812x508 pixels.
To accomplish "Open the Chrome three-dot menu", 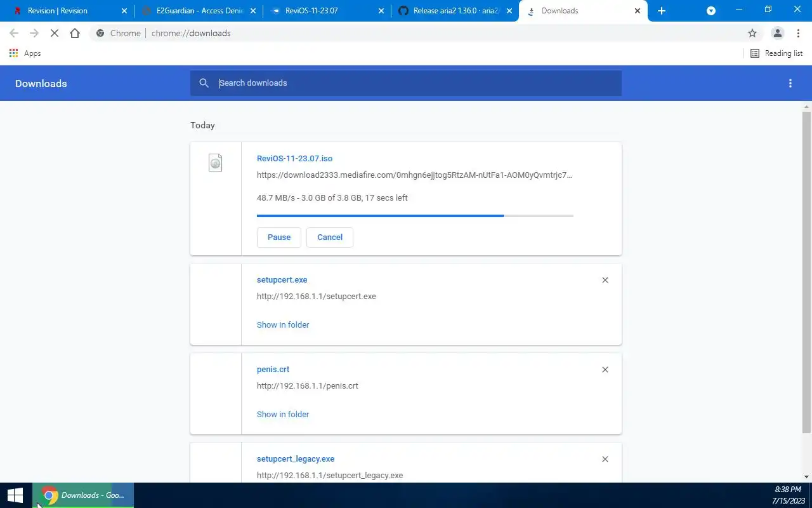I will point(797,33).
